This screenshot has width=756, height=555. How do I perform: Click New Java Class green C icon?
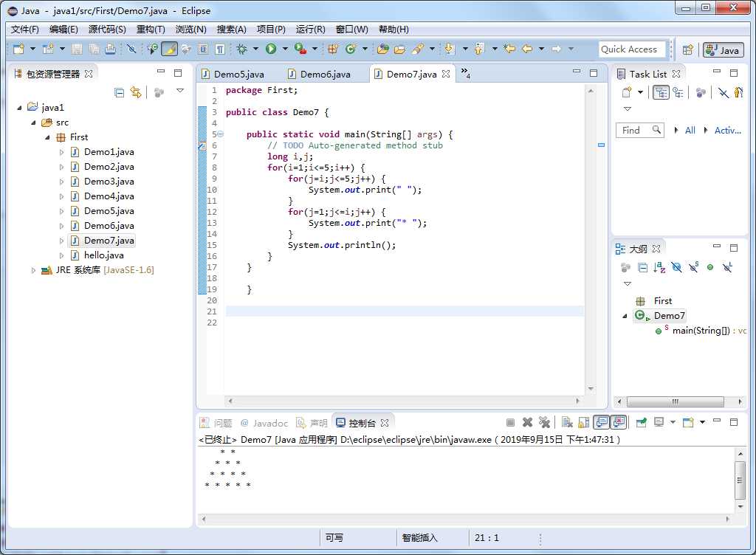pos(351,49)
